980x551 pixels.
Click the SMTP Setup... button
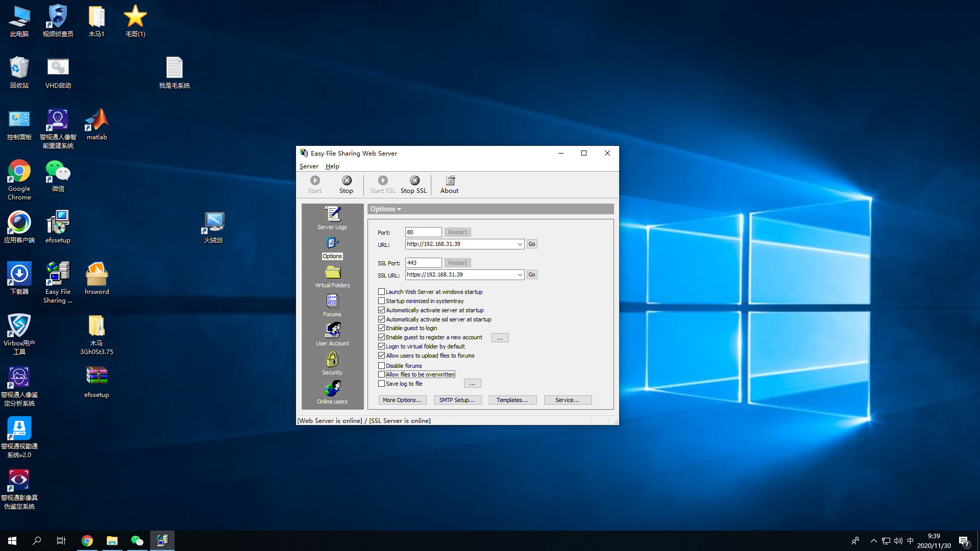457,400
